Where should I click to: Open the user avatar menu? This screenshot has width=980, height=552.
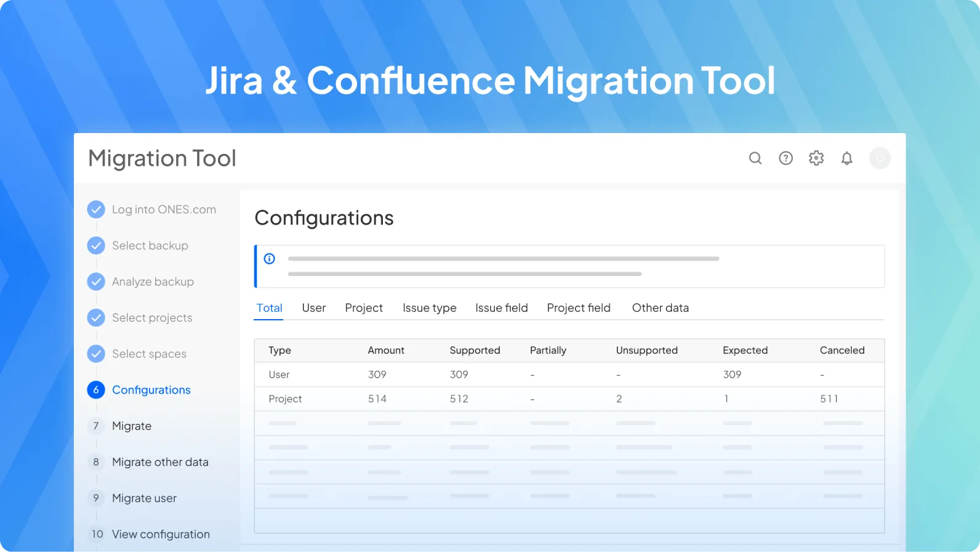[x=880, y=158]
